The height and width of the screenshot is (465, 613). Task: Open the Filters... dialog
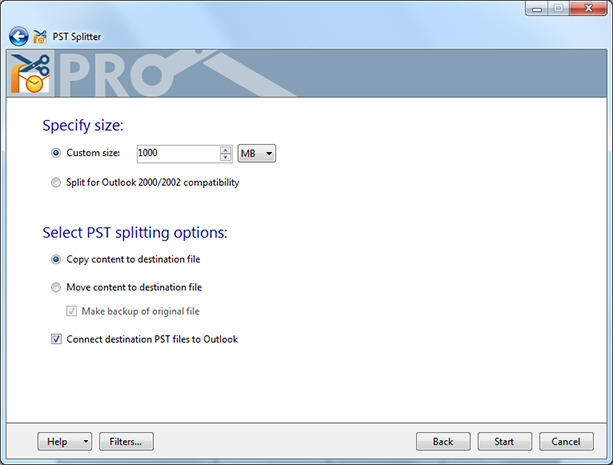(x=126, y=442)
